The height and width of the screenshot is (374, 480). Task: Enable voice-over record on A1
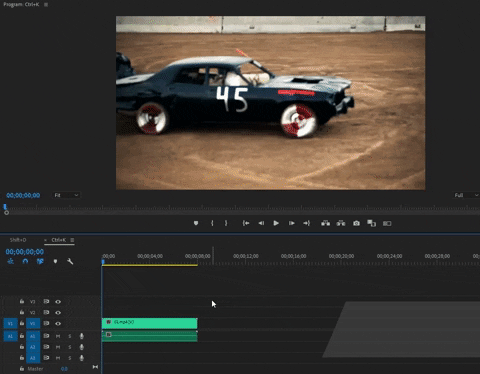click(82, 336)
